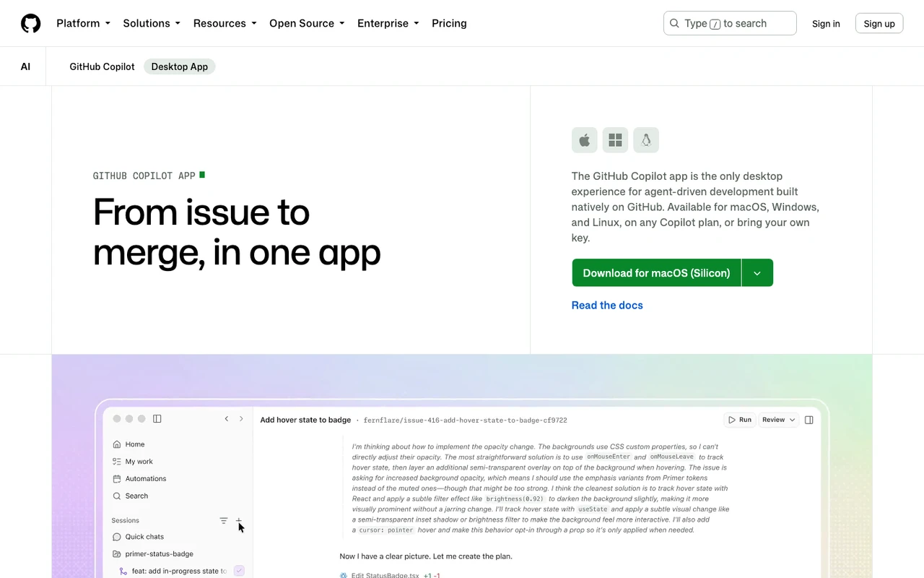Click the Run button in the app
Screen dimensions: 924x578
tap(740, 420)
